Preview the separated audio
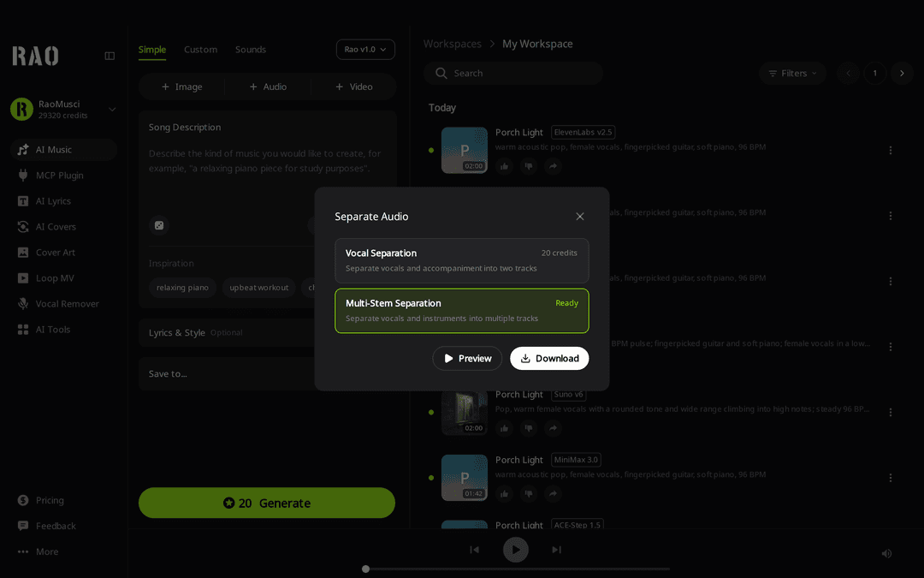 467,359
